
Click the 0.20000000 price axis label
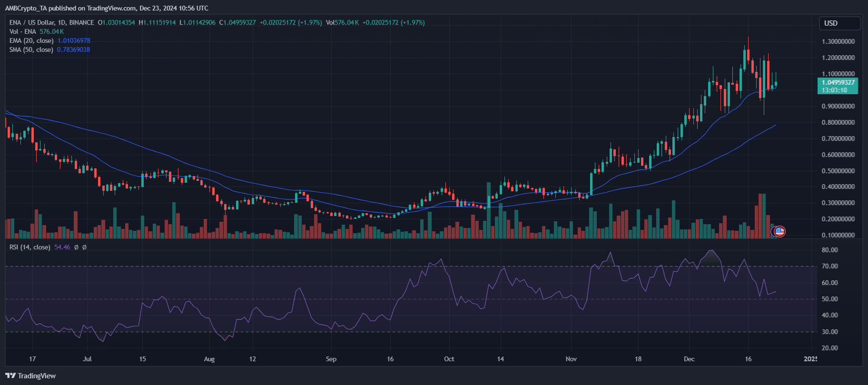click(x=838, y=219)
